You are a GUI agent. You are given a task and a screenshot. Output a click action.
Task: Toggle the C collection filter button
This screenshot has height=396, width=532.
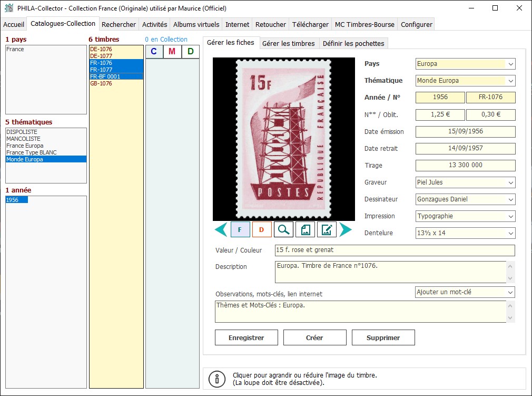coord(154,52)
